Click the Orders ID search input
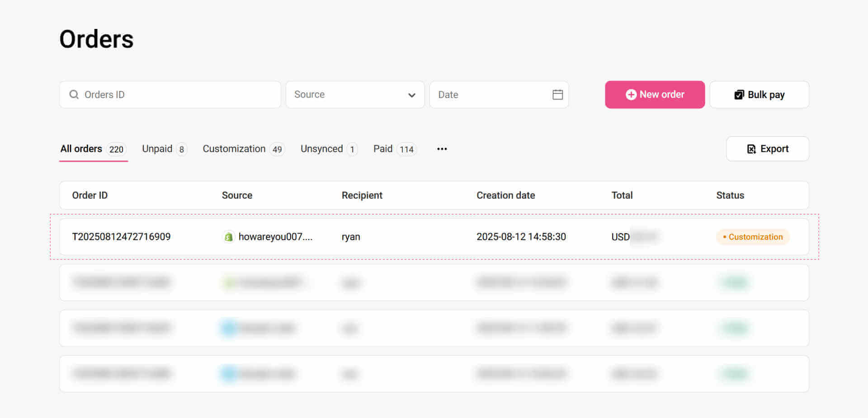Viewport: 868px width, 418px height. [170, 94]
